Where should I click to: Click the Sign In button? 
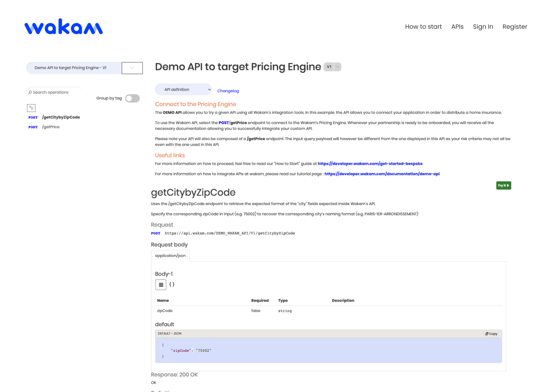click(x=483, y=26)
